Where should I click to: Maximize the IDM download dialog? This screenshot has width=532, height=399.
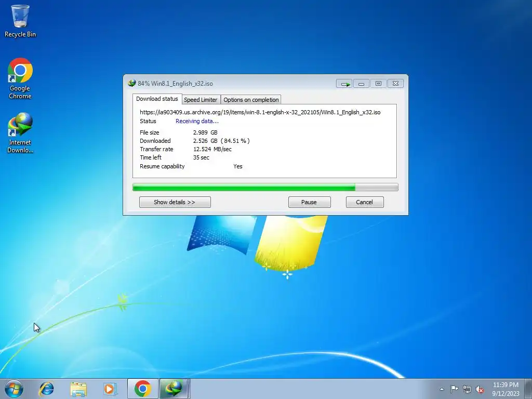pos(378,84)
